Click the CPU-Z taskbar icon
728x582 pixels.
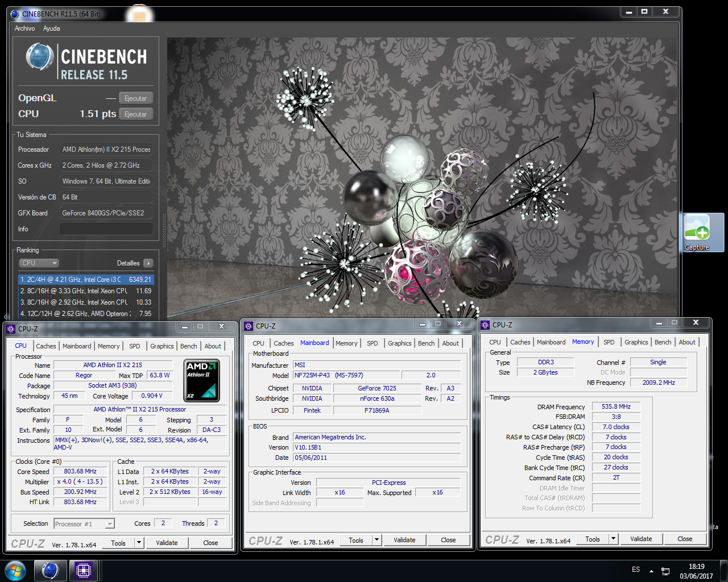pyautogui.click(x=84, y=571)
